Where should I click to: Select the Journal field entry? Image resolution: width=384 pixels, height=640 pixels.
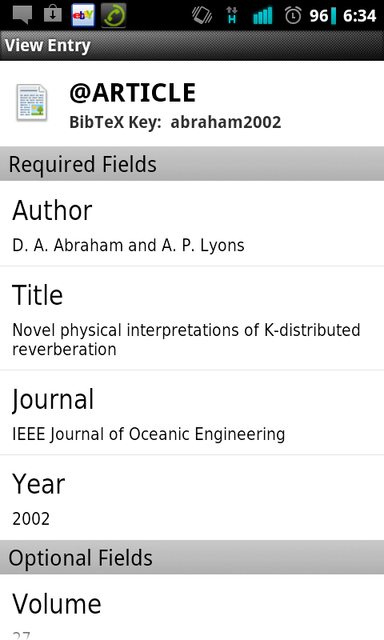coord(192,413)
